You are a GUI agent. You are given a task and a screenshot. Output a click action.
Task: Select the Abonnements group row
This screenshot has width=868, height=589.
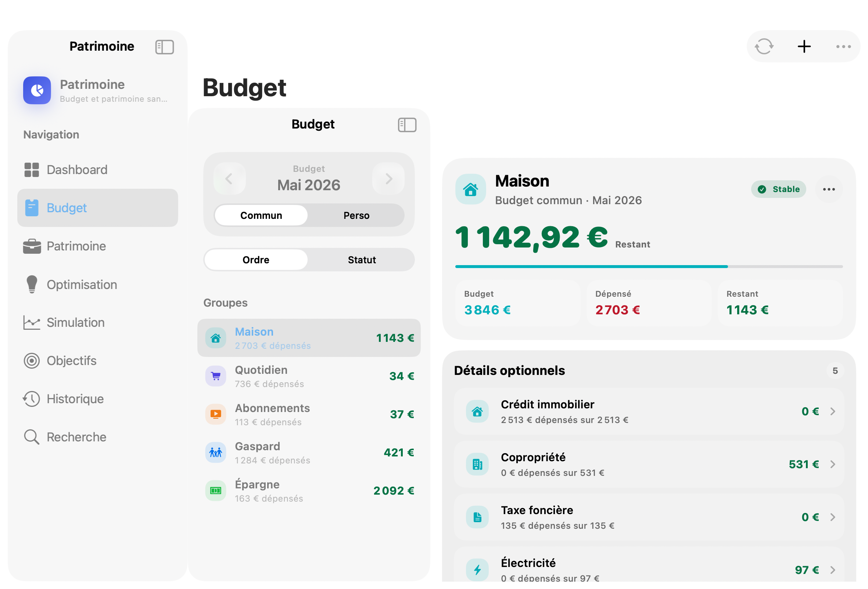[x=309, y=414]
